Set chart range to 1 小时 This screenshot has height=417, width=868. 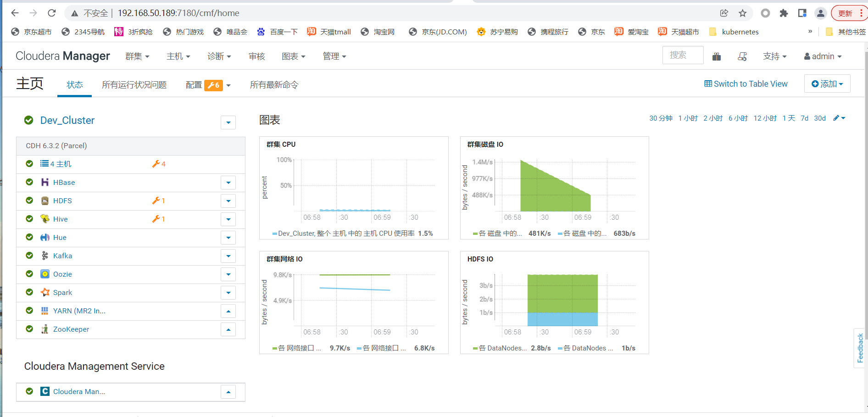[x=688, y=118]
